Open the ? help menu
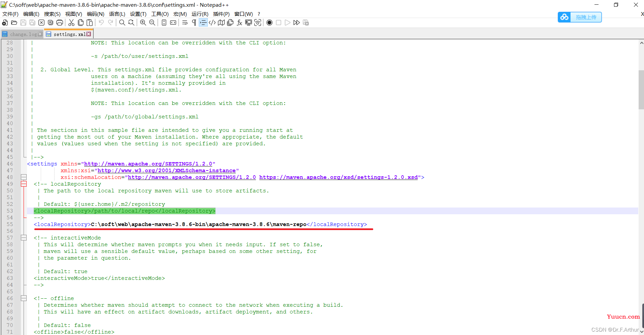644x335 pixels. tap(259, 14)
